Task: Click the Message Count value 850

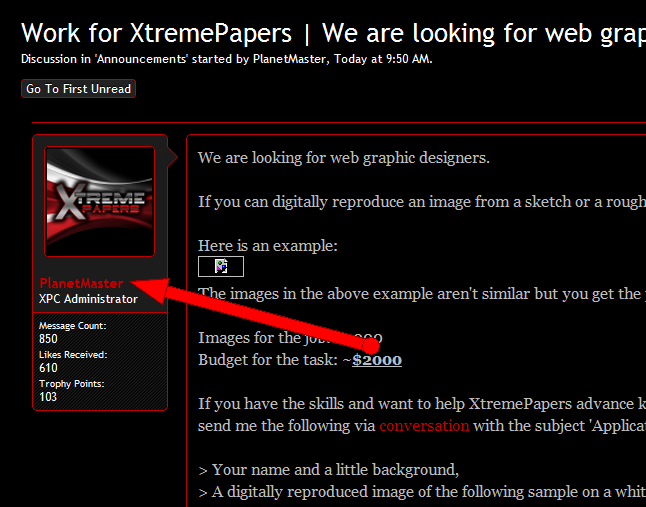Action: [x=48, y=339]
